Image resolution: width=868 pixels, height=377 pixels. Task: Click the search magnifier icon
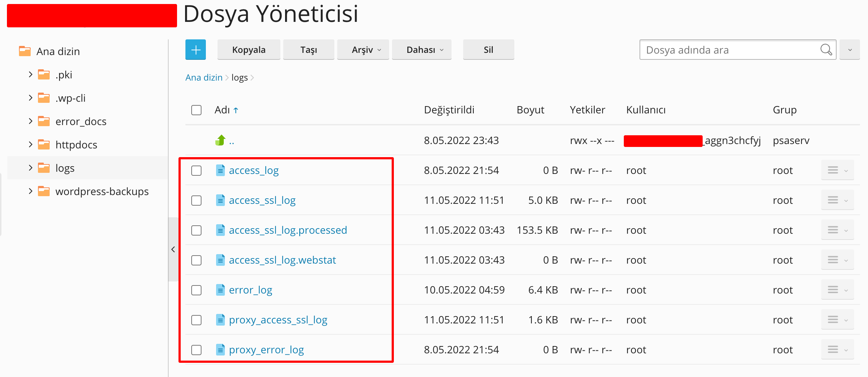pyautogui.click(x=826, y=50)
